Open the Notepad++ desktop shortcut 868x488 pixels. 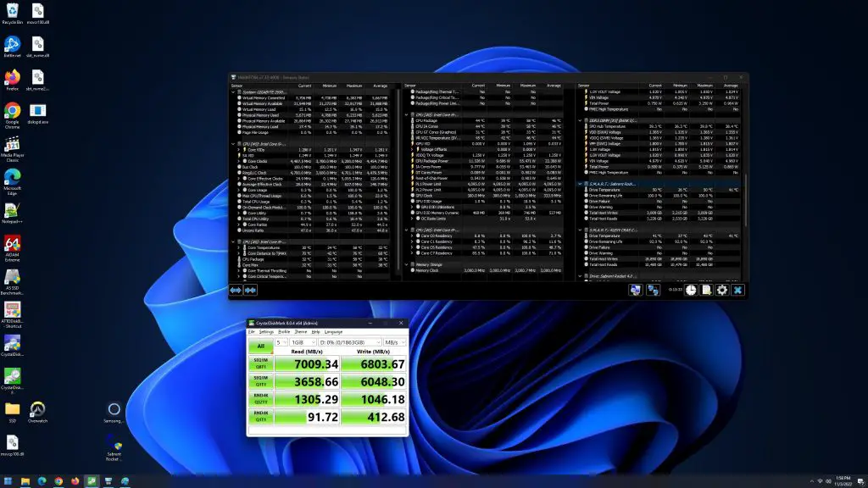(12, 213)
